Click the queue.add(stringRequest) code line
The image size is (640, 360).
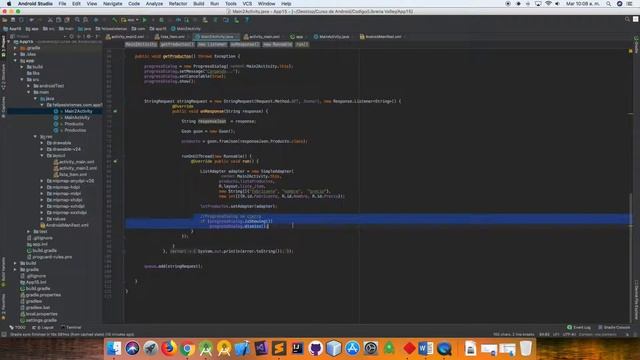173,266
